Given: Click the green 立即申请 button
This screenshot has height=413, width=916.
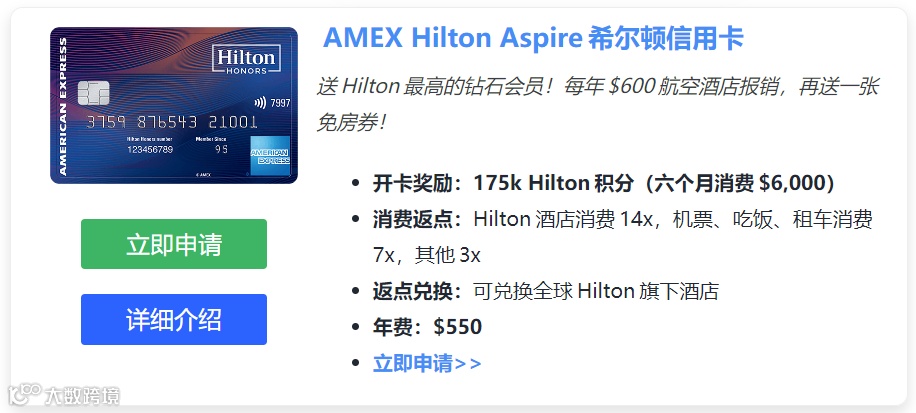Looking at the screenshot, I should tap(174, 244).
